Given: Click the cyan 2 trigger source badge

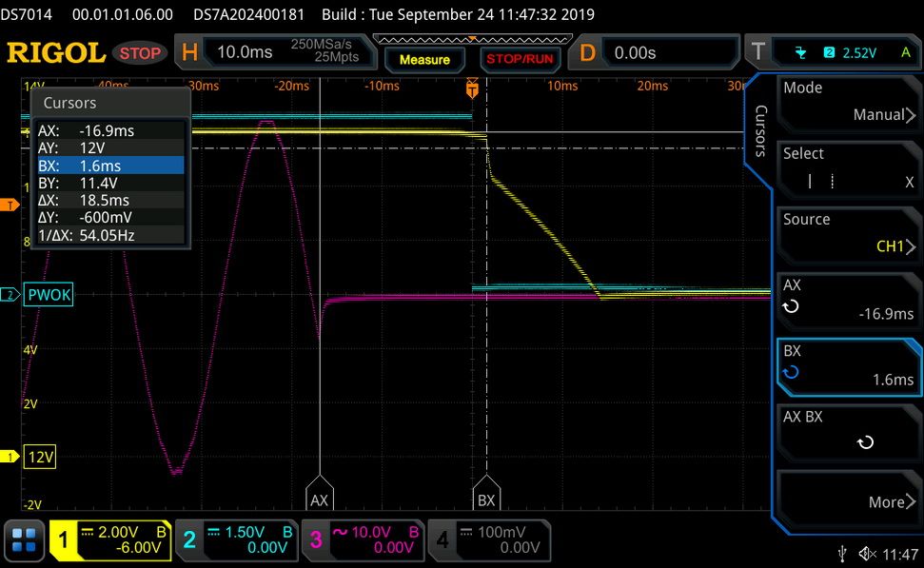Looking at the screenshot, I should coord(829,53).
